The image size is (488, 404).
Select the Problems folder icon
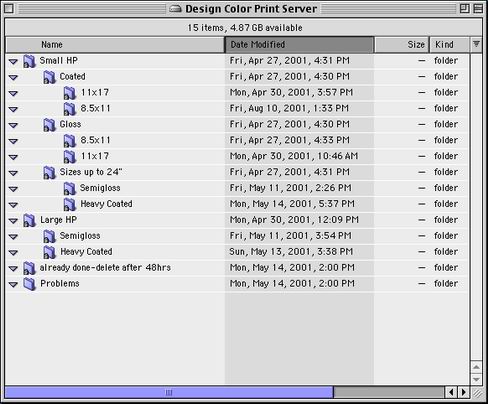click(x=29, y=284)
